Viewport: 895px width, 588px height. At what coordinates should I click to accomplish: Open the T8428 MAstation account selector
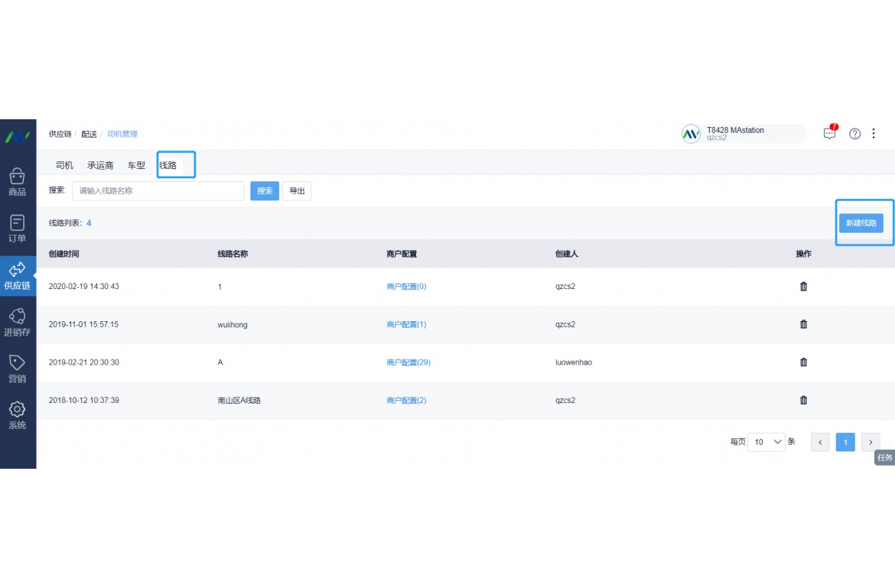743,134
